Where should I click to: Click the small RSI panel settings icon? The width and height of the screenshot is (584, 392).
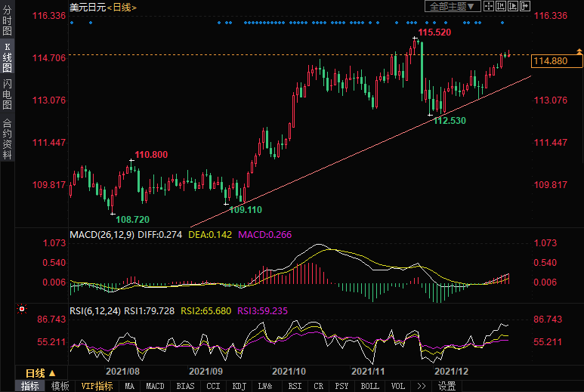click(22, 309)
